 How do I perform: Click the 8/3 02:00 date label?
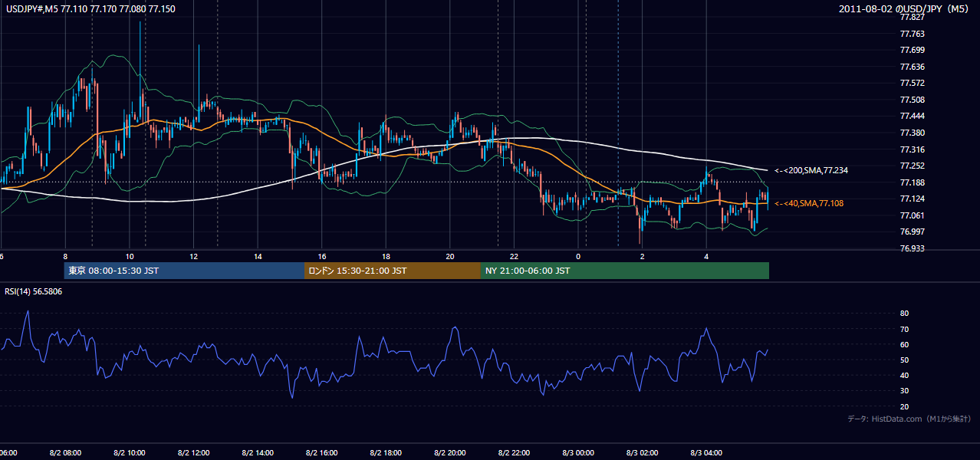[x=643, y=452]
